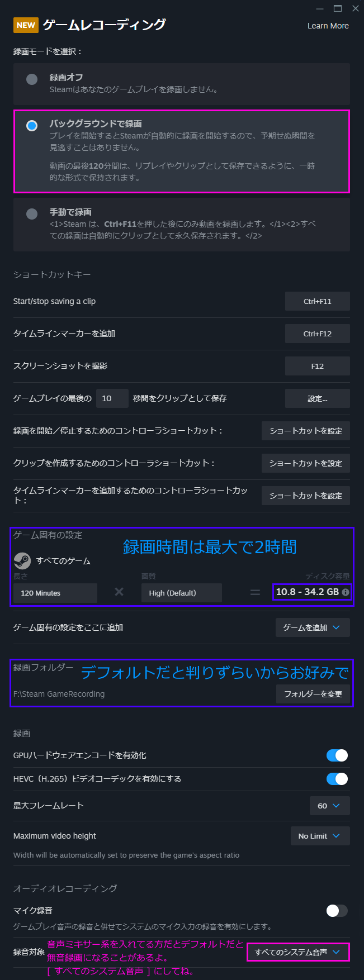Select the 録画オフ radio option
This screenshot has height=980, width=364.
(32, 79)
